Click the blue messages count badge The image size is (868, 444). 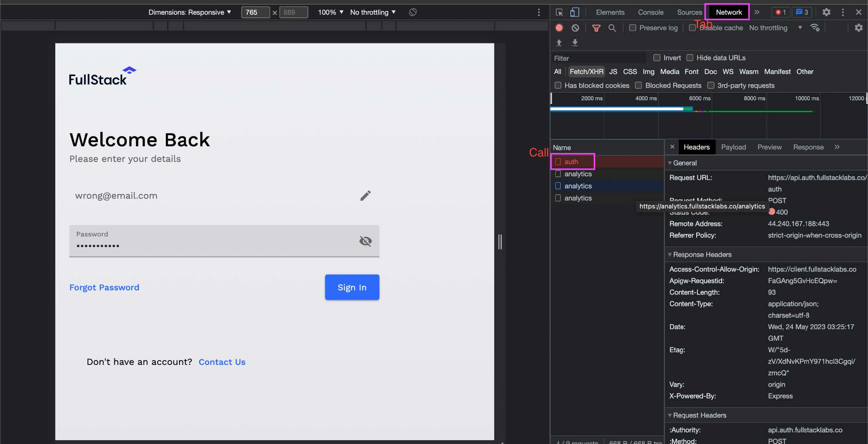[802, 12]
